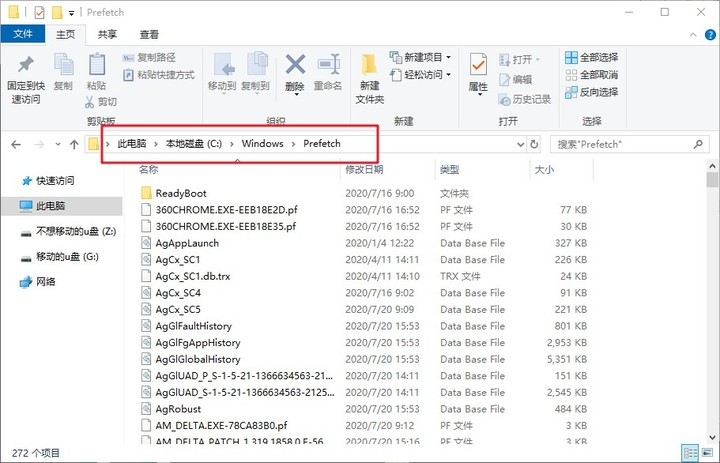Click the Pin to Quick Access icon
720x463 pixels.
(26, 65)
